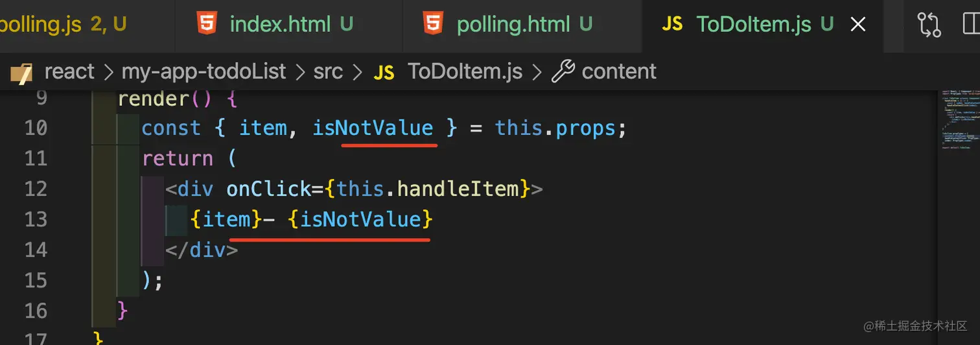Click the HTML5 icon on index.html tab
This screenshot has height=345, width=980.
click(x=207, y=24)
